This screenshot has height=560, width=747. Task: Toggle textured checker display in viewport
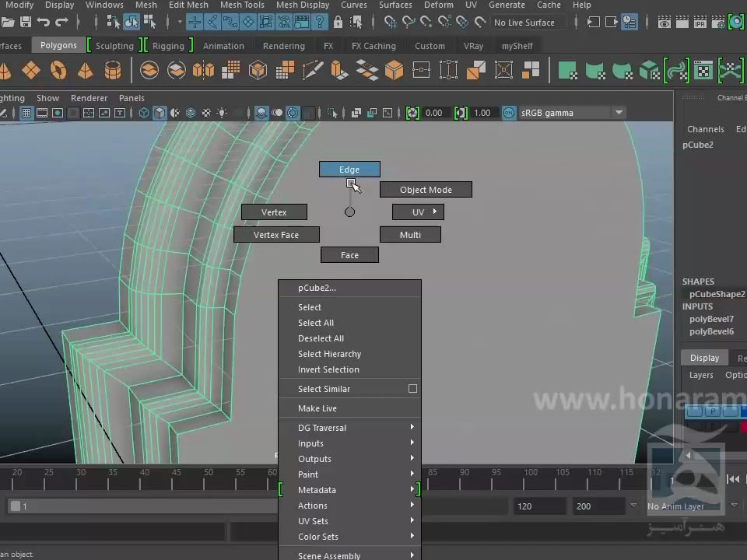(x=206, y=113)
